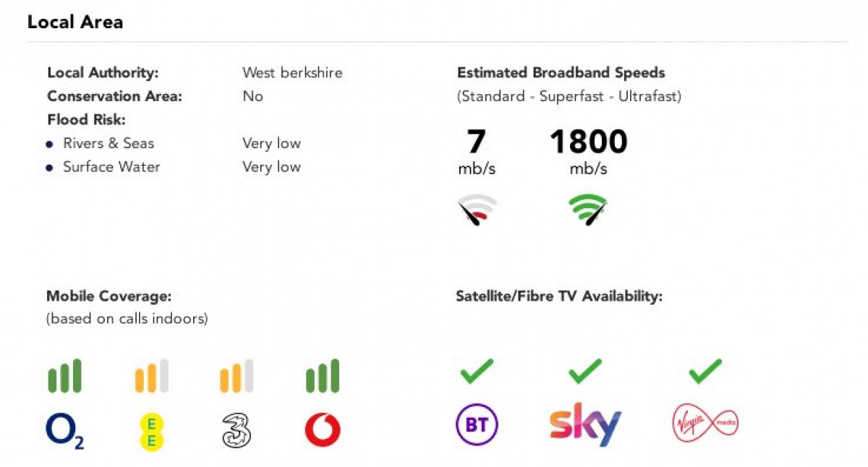Viewport: 868px width, 467px height.
Task: Click the Virgin Media logo
Action: (x=705, y=423)
